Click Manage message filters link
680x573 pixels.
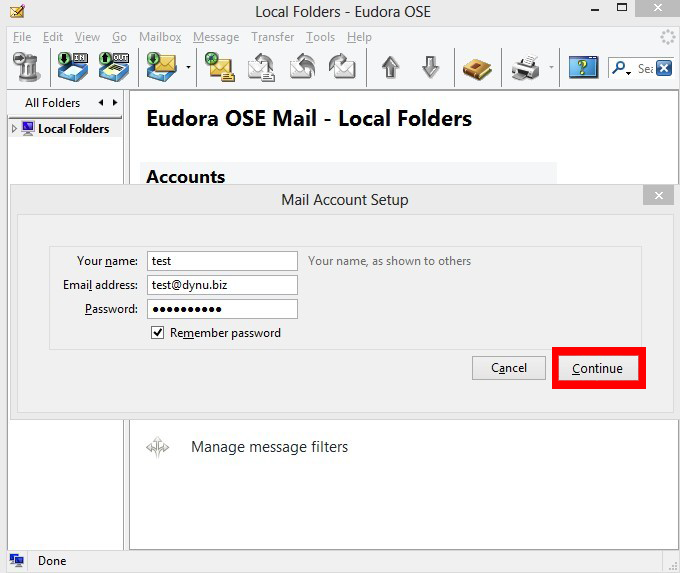pos(269,447)
